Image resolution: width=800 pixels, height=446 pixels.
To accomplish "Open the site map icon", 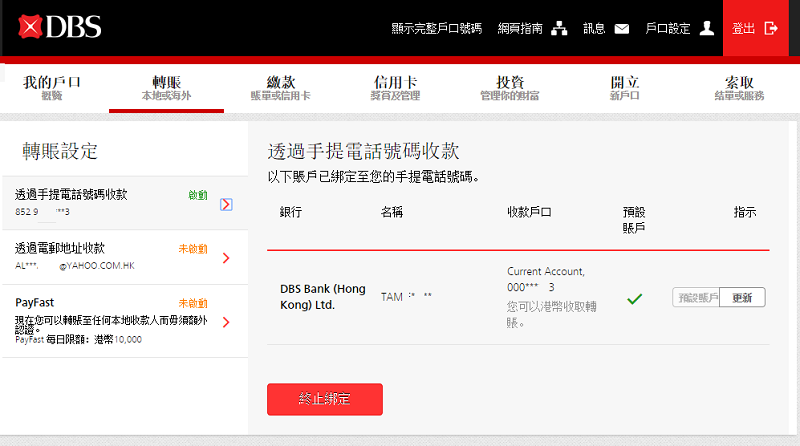I will 559,29.
